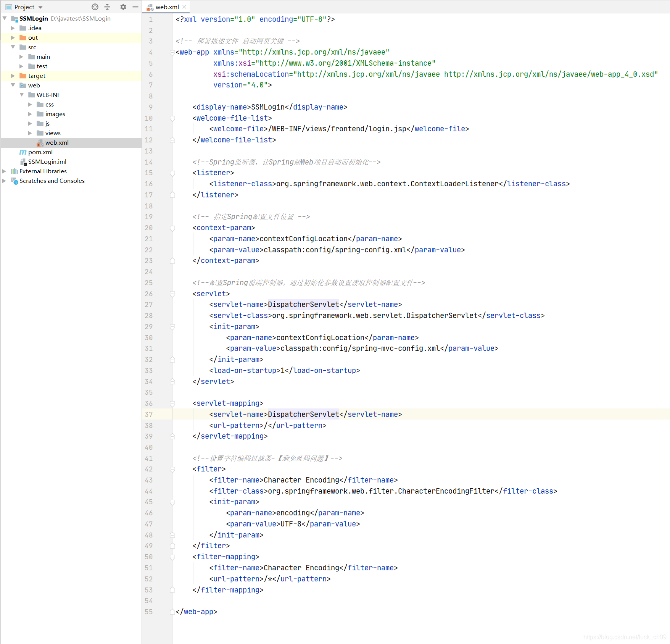
Task: Collapse the WEB-INF folder arrow
Action: (21, 95)
